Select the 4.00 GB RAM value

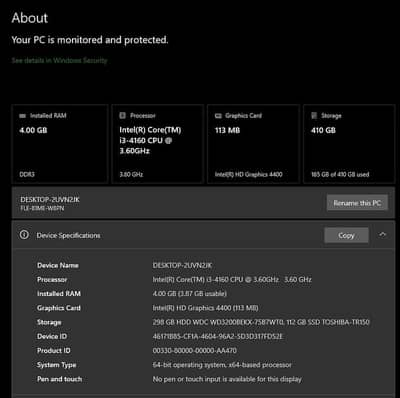(33, 130)
